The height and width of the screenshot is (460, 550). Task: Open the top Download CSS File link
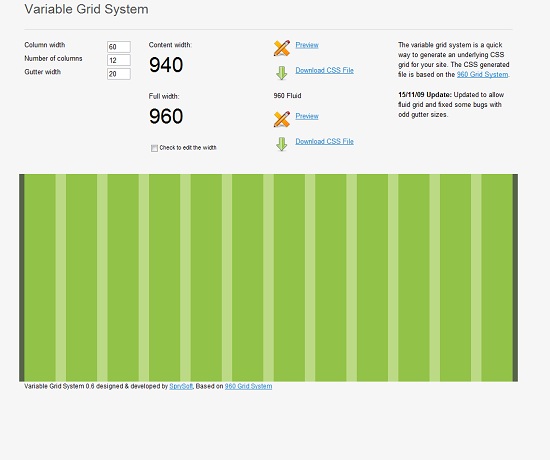[x=324, y=70]
